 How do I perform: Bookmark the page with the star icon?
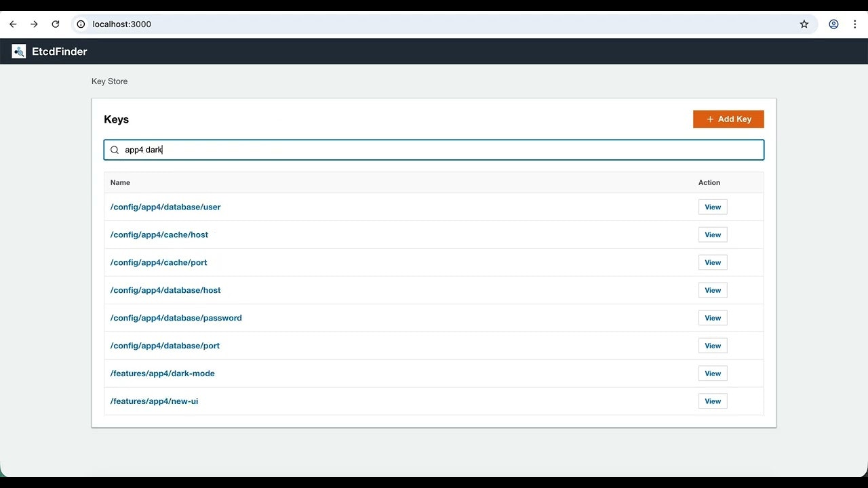(804, 24)
